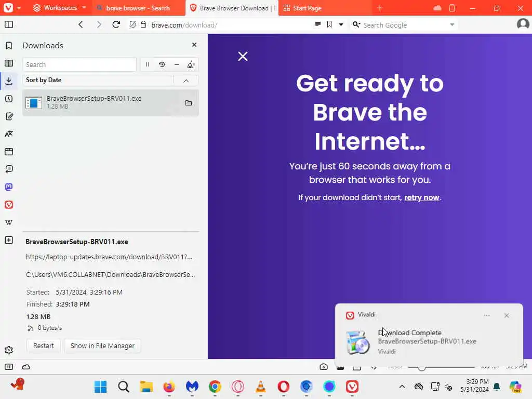Open a new tab

click(x=380, y=8)
